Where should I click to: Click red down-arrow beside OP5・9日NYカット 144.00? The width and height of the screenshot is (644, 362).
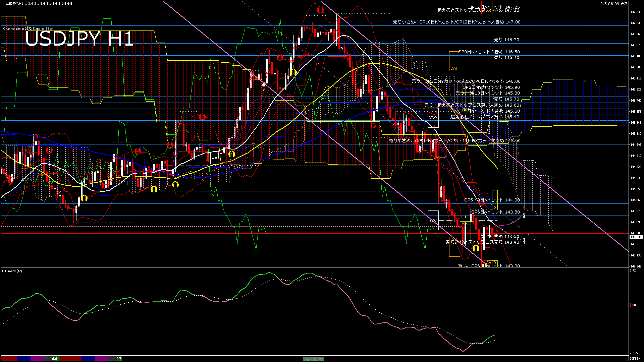[481, 202]
